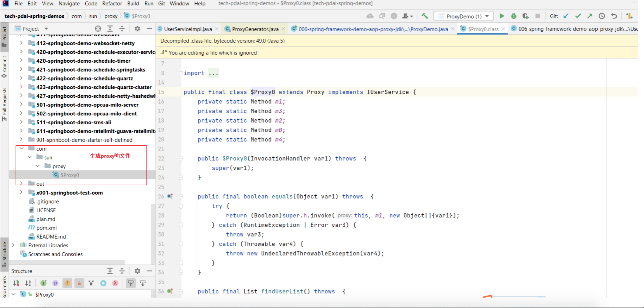Select Scratches and Consoles node
This screenshot has width=644, height=308.
[55, 254]
